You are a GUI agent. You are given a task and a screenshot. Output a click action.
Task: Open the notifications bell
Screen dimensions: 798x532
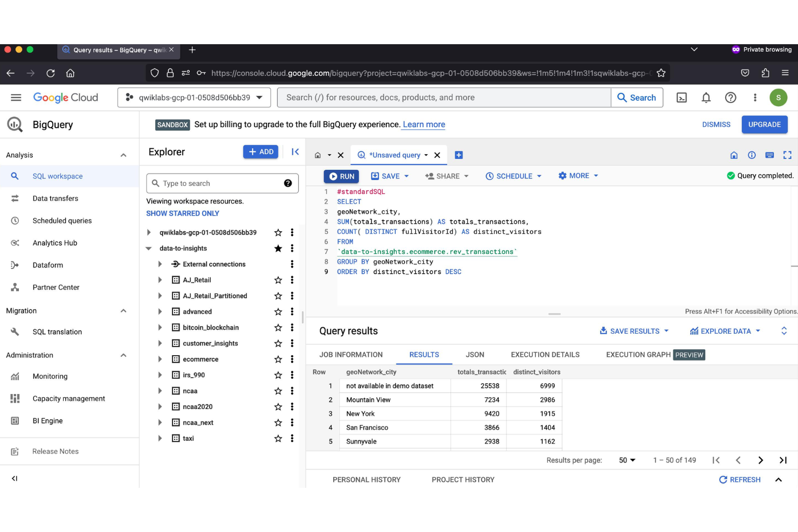706,98
